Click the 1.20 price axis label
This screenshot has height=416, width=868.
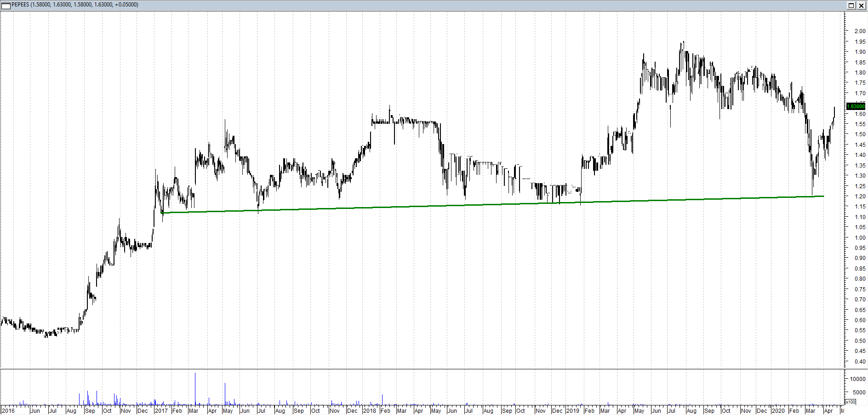tap(859, 196)
